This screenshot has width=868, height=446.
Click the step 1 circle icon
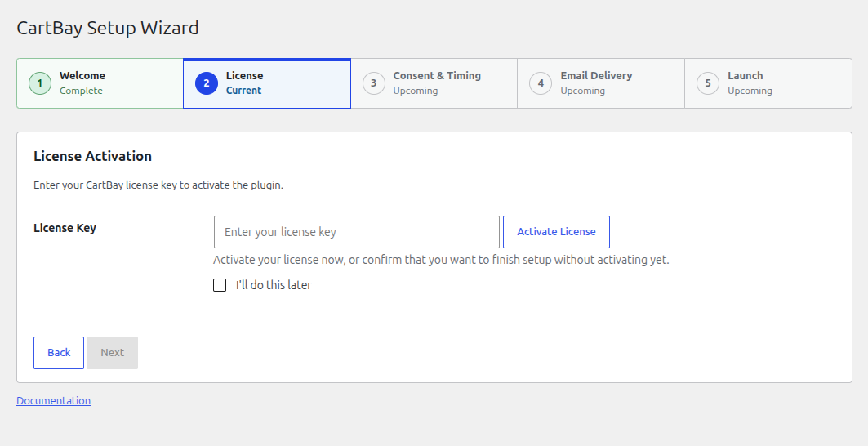click(40, 83)
